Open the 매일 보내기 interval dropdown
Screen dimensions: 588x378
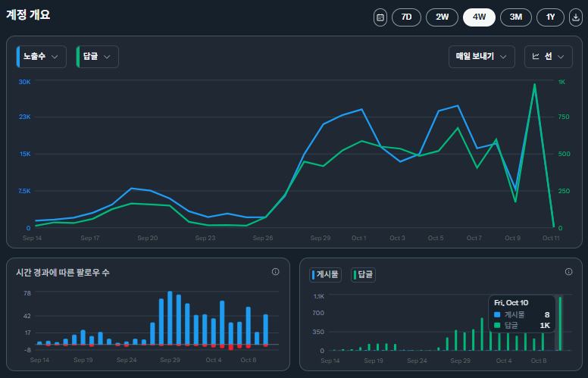coord(481,57)
